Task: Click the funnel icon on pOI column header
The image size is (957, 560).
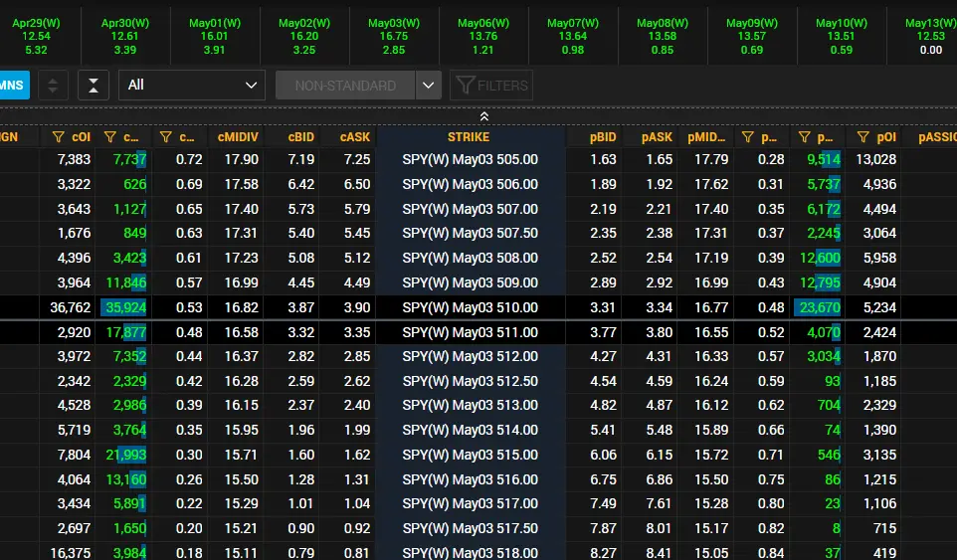Action: 863,137
